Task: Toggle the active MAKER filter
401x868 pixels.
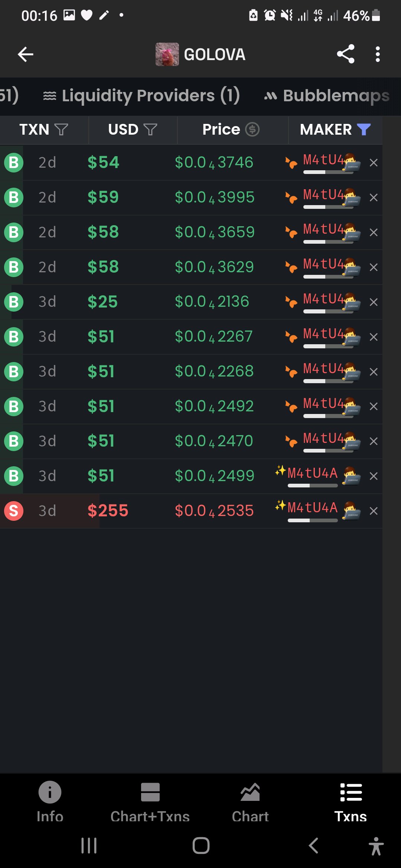Action: point(363,129)
